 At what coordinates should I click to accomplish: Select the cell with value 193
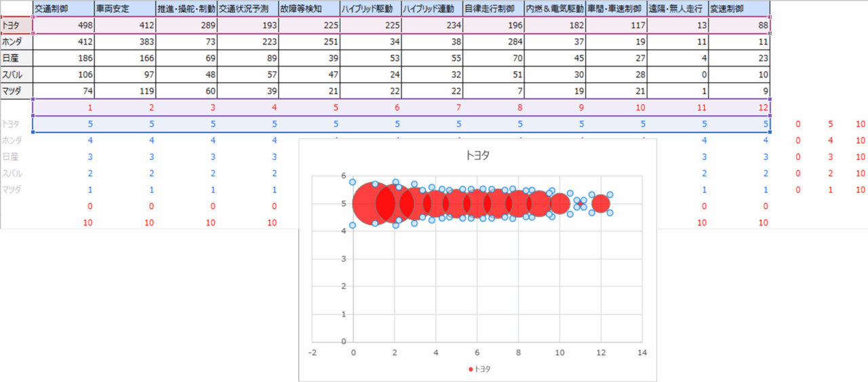click(x=248, y=25)
